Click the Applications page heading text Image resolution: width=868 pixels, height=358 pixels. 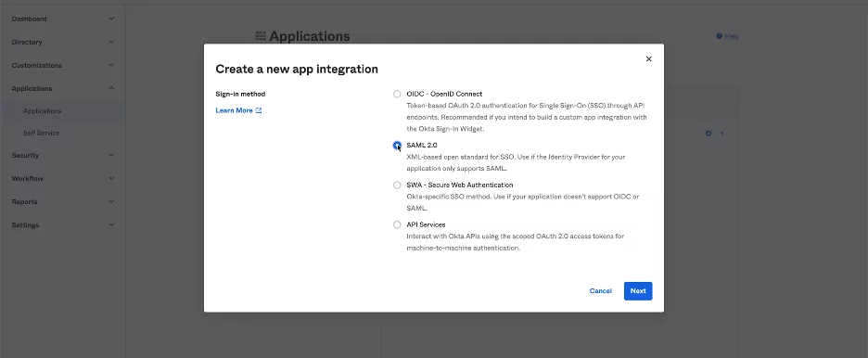tap(310, 36)
